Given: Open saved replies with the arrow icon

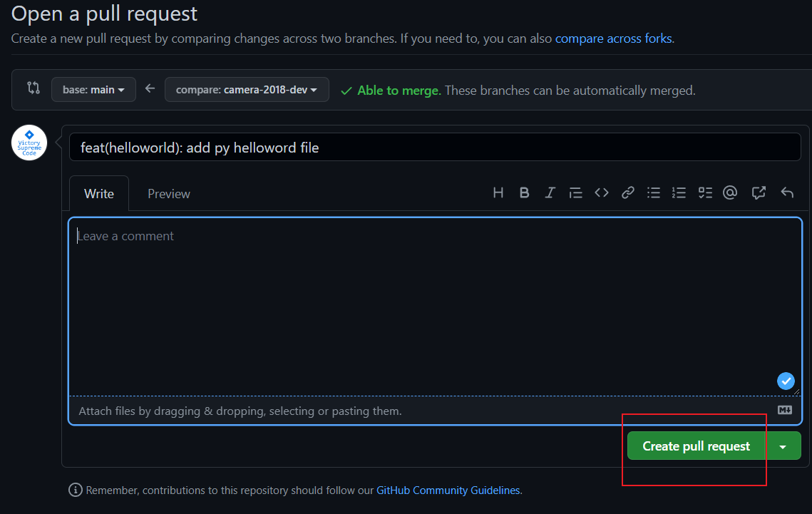Looking at the screenshot, I should pyautogui.click(x=787, y=192).
